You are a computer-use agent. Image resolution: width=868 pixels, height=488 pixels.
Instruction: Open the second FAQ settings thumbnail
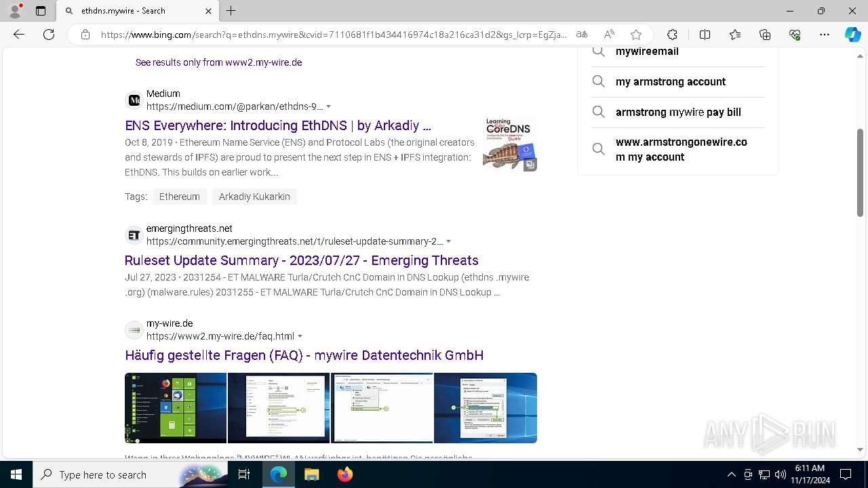279,408
